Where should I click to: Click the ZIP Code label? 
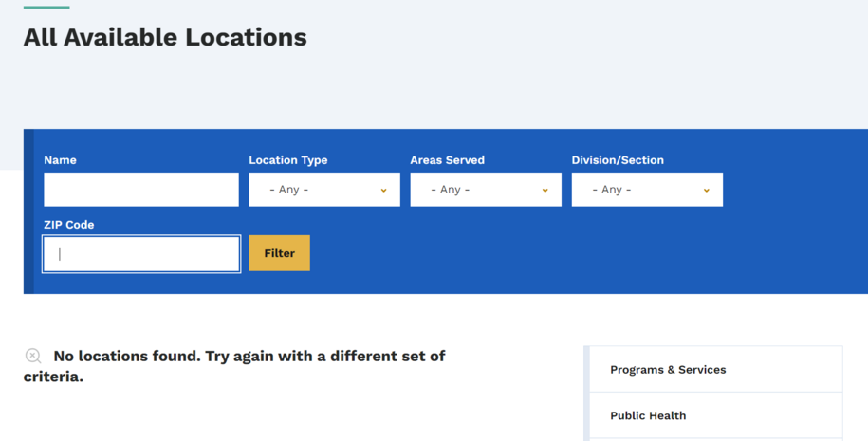point(68,225)
